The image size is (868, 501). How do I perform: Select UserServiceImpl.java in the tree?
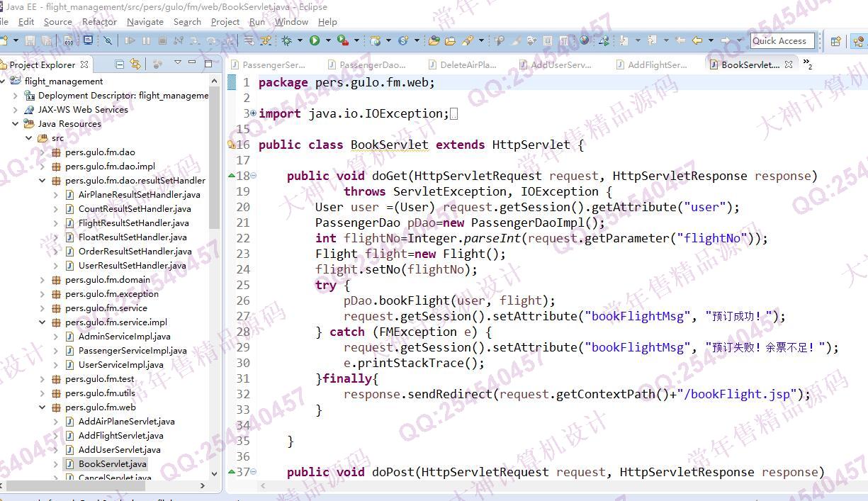pyautogui.click(x=120, y=365)
